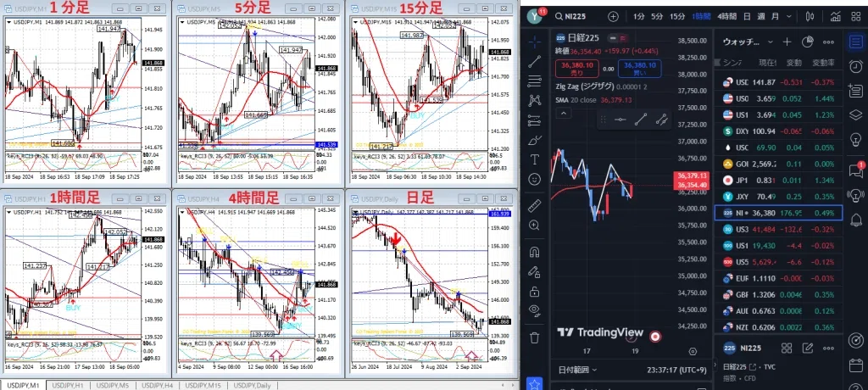This screenshot has height=390, width=868.
Task: Change the candlestick chart type
Action: [x=810, y=16]
